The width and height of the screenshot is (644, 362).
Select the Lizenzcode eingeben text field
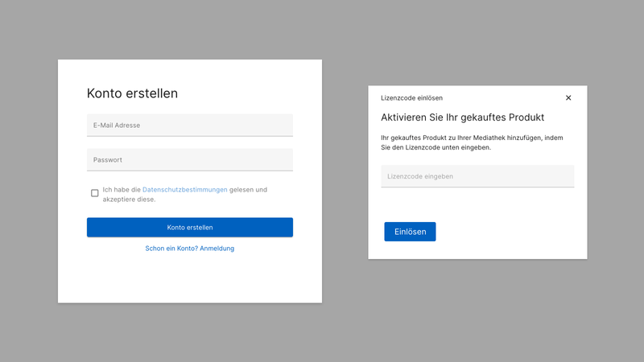(477, 176)
